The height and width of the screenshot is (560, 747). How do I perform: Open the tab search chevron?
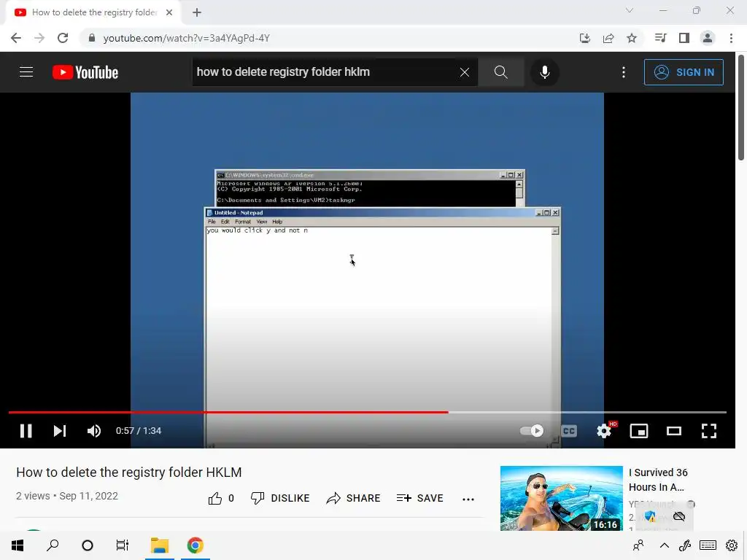(630, 10)
